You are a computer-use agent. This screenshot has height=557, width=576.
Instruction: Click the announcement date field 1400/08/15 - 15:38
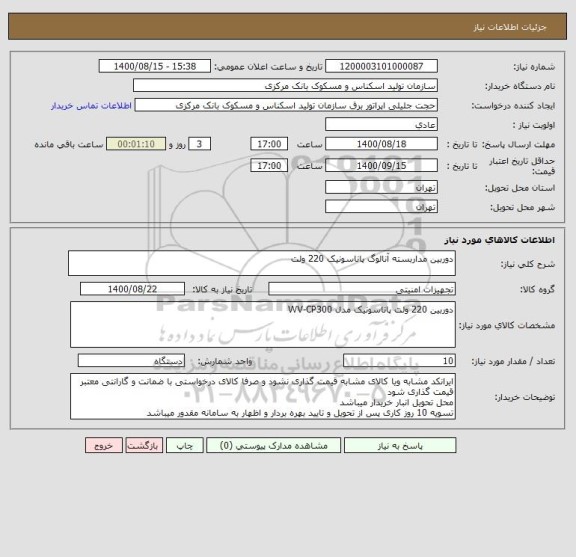click(x=155, y=66)
